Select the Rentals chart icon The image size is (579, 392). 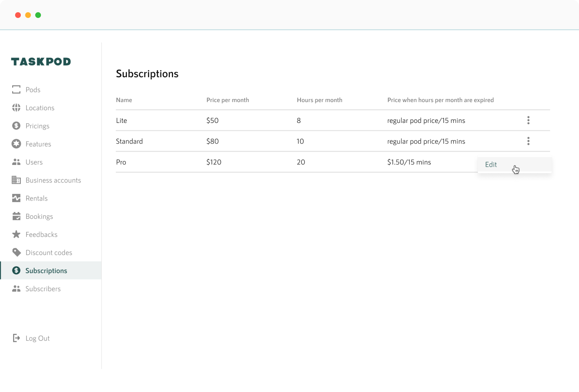click(x=16, y=198)
